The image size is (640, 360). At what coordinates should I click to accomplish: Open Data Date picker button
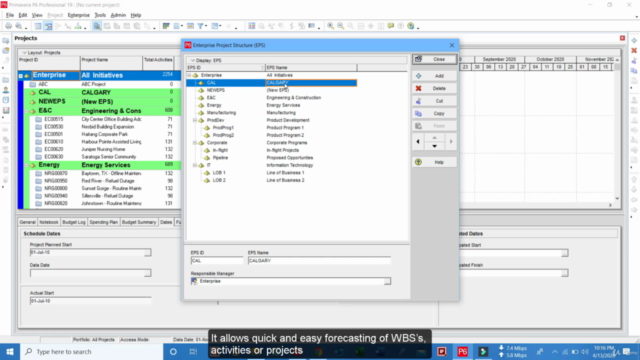coord(147,273)
